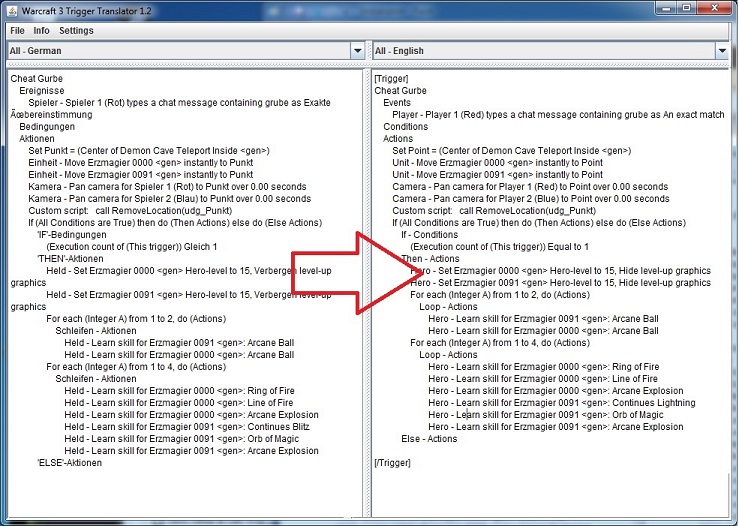This screenshot has height=526, width=739.
Task: Click the ''ELSE'-Aktionen' line
Action: pyautogui.click(x=69, y=463)
